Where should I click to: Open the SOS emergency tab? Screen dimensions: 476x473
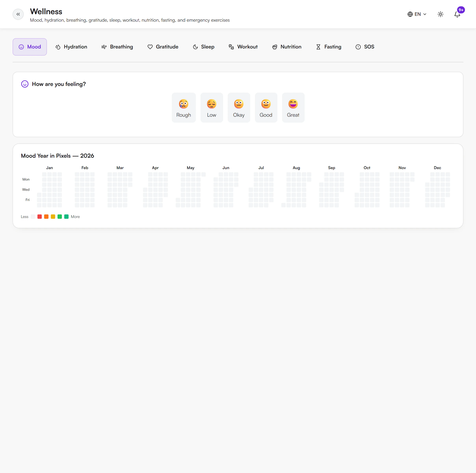(365, 47)
